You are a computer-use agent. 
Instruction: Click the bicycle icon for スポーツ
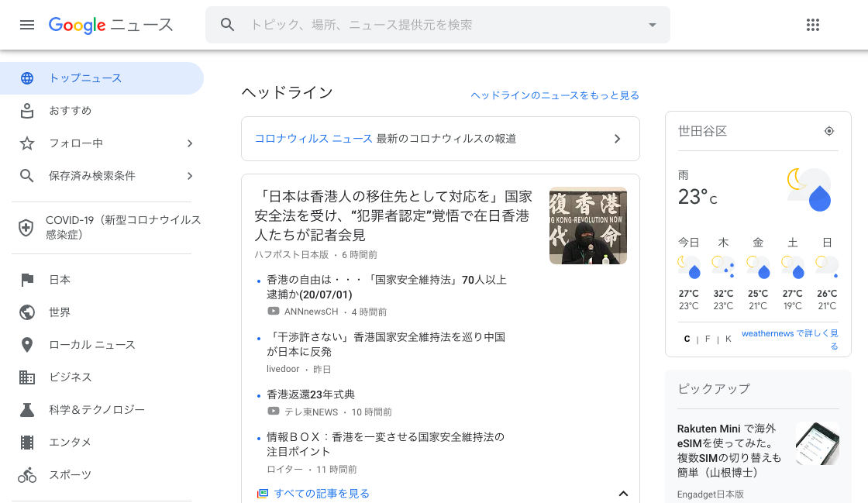pyautogui.click(x=27, y=475)
